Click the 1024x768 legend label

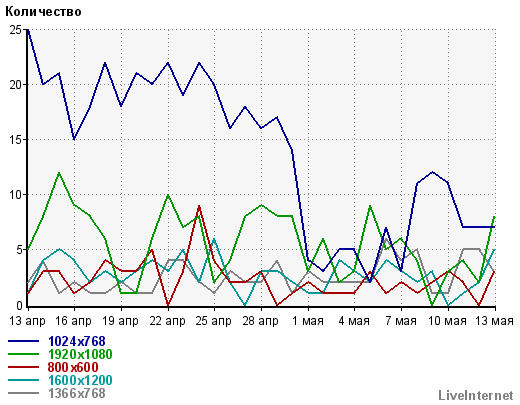77,341
